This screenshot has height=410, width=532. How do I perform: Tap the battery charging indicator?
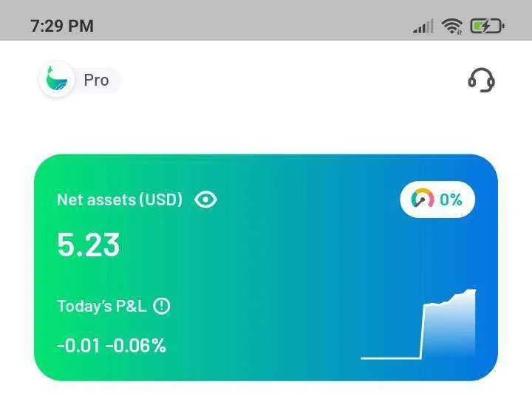(487, 26)
